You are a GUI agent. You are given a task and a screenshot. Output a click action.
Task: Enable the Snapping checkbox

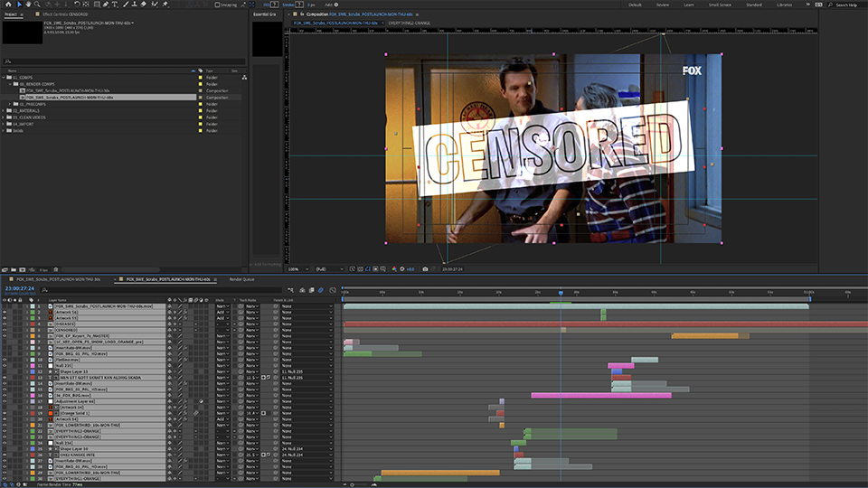(218, 5)
